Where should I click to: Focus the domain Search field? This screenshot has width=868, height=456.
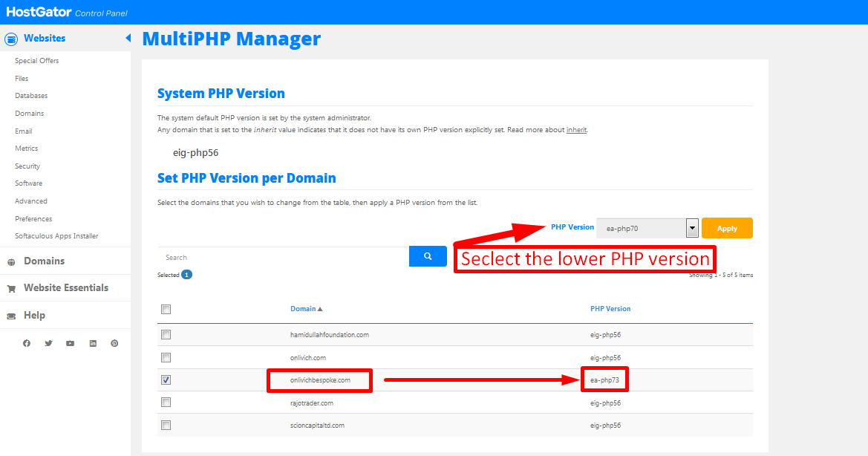pos(283,257)
